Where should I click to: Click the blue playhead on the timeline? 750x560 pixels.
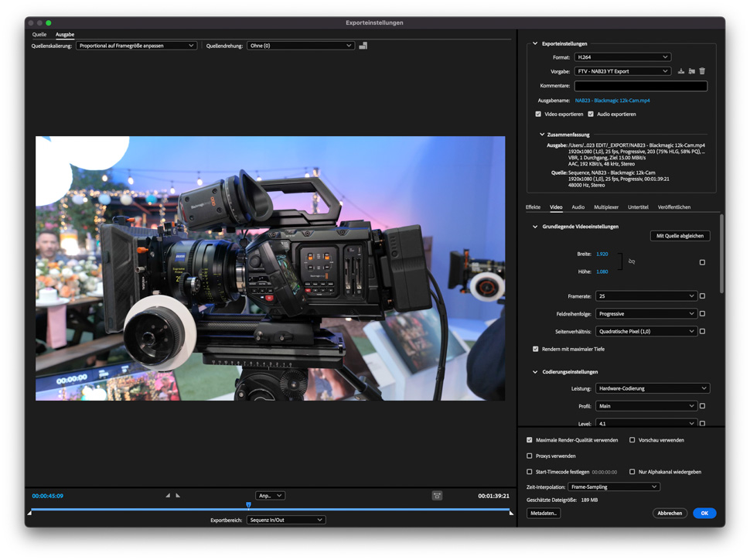(x=248, y=505)
